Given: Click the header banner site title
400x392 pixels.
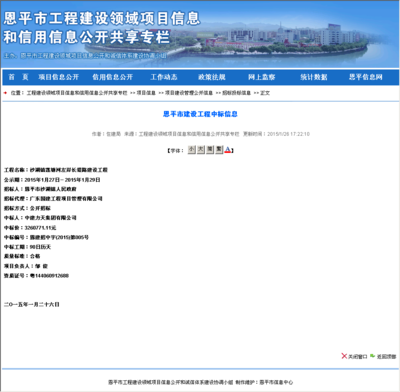Looking at the screenshot, I should coord(102,28).
